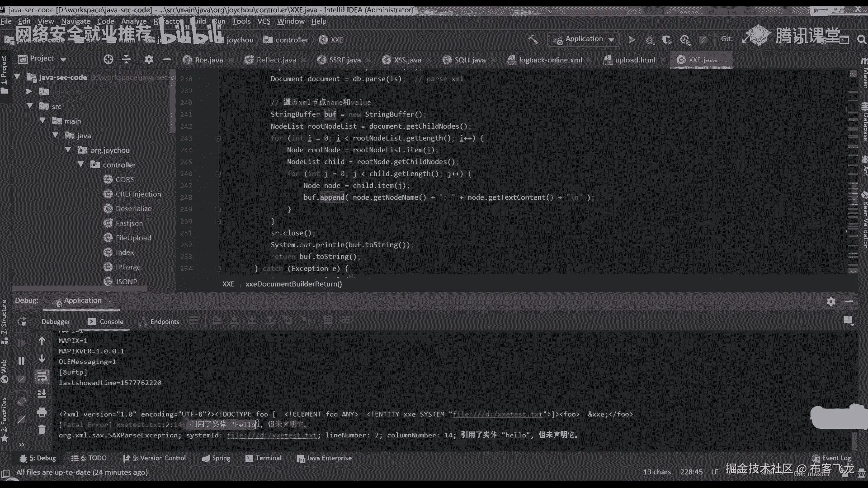Open the project settings gear icon

click(149, 59)
